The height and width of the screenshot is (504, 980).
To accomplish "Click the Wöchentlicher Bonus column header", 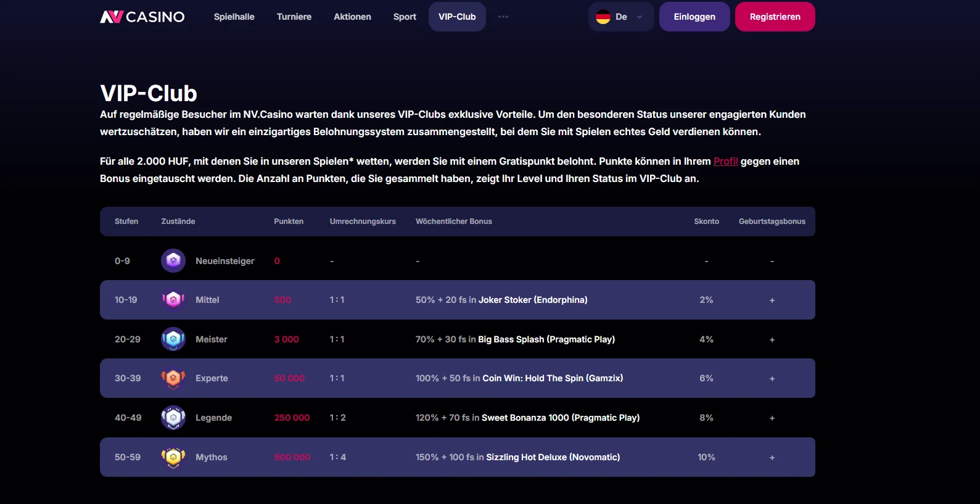I will coord(454,221).
